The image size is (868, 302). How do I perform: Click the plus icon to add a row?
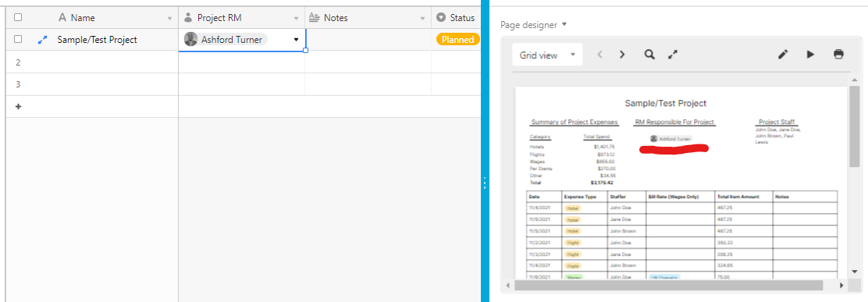tap(18, 106)
